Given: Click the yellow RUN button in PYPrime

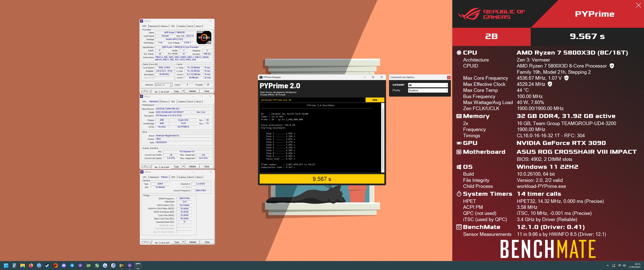Looking at the screenshot, I should click(375, 100).
